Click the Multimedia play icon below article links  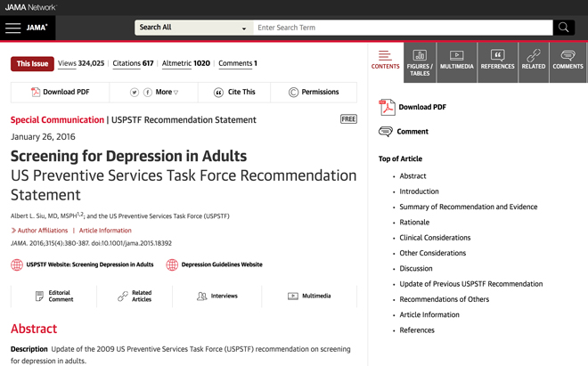(x=293, y=297)
